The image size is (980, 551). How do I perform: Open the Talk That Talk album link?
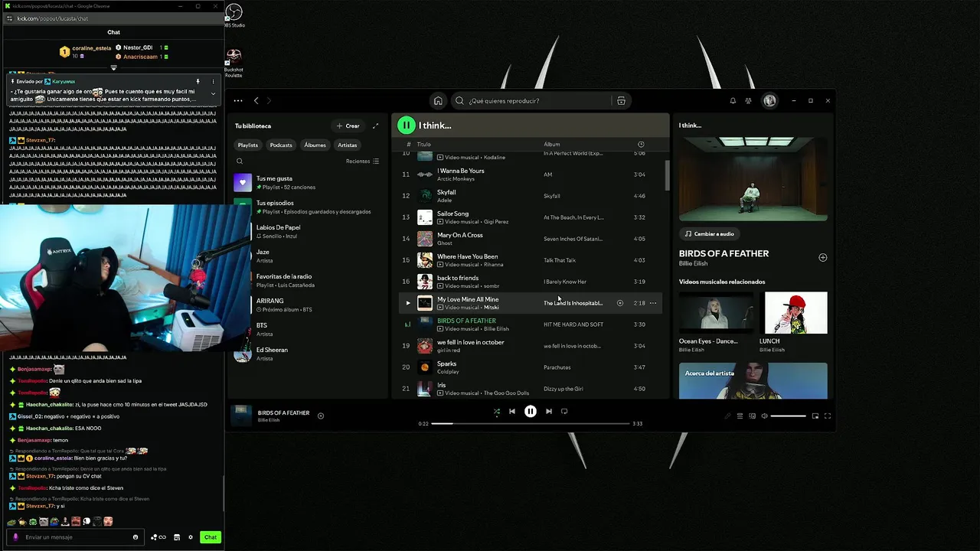(560, 260)
